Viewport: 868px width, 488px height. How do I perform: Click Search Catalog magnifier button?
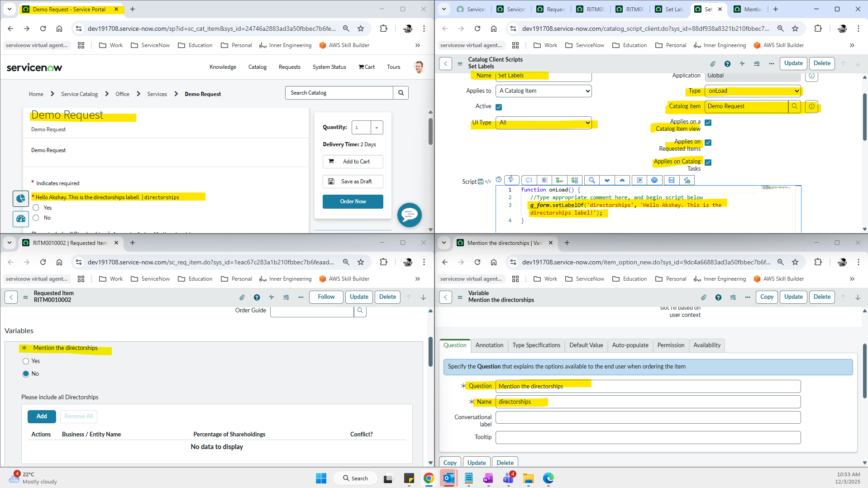(401, 93)
